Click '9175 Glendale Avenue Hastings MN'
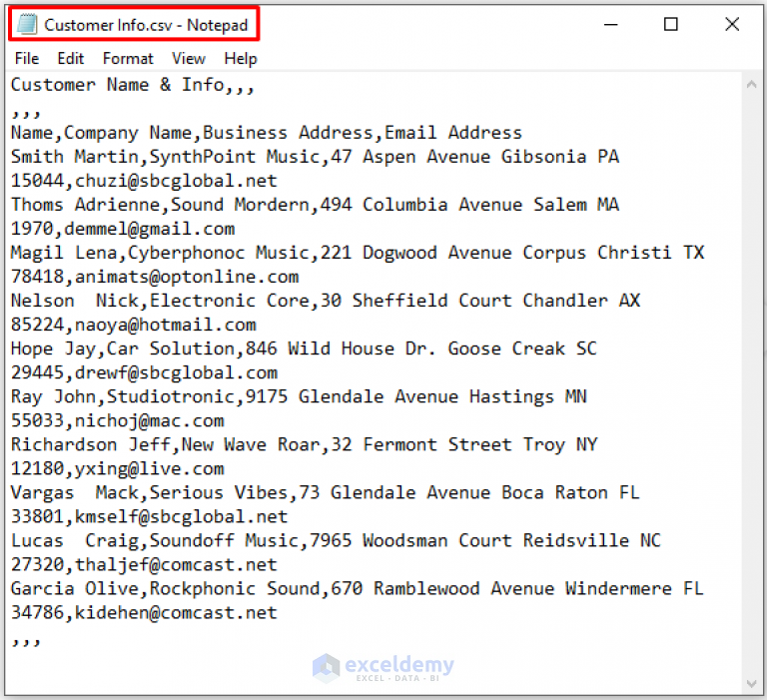The image size is (767, 700). tap(415, 396)
